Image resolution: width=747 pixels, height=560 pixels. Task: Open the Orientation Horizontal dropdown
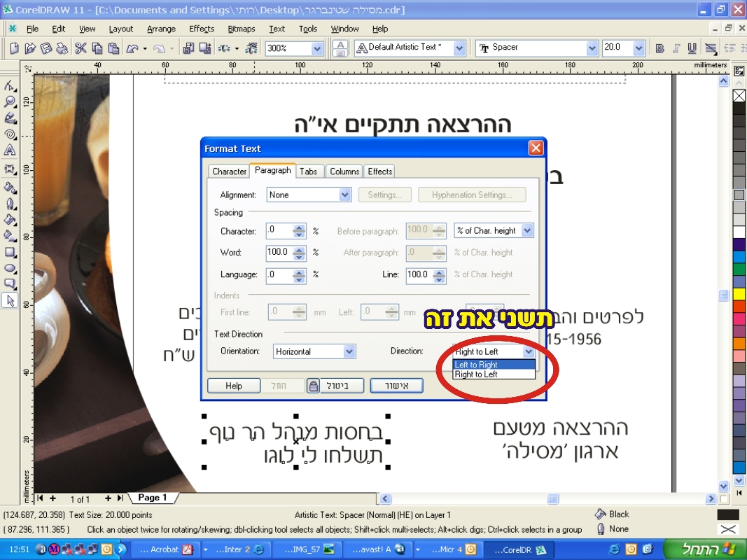[x=349, y=351]
